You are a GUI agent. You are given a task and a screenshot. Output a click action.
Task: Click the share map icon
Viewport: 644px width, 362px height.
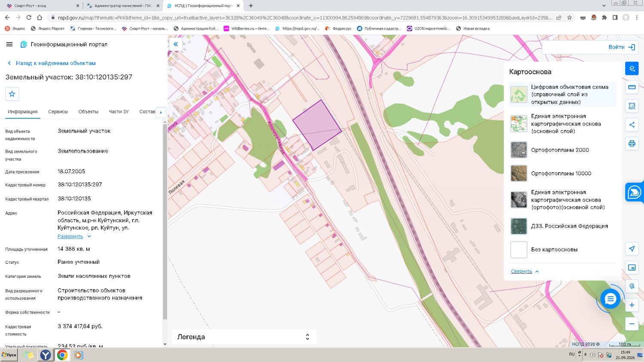click(x=632, y=125)
